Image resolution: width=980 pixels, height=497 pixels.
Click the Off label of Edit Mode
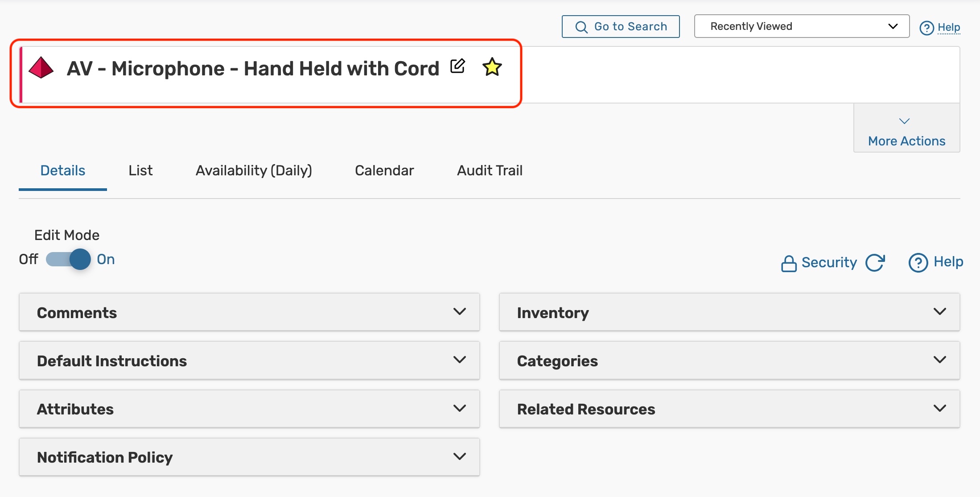[28, 259]
